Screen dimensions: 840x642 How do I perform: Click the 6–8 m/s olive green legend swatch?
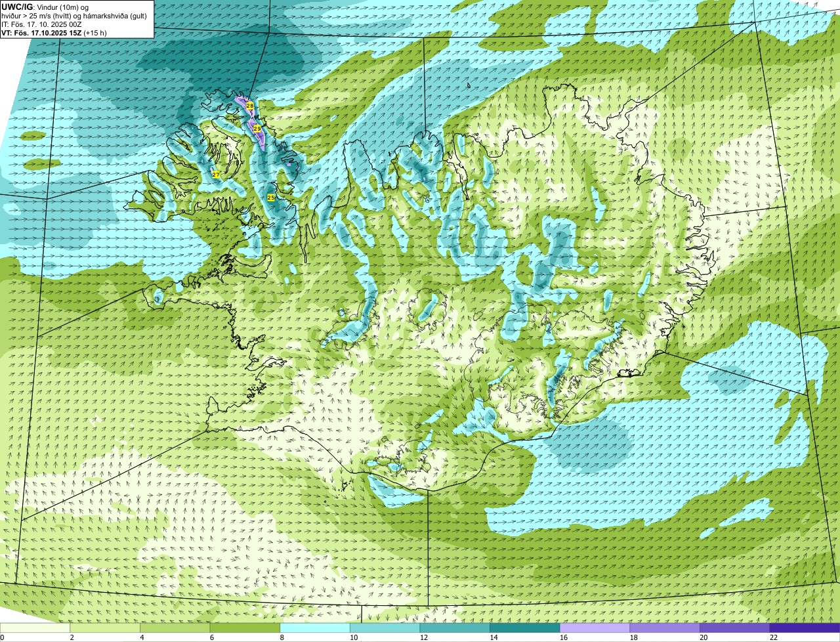(x=245, y=628)
